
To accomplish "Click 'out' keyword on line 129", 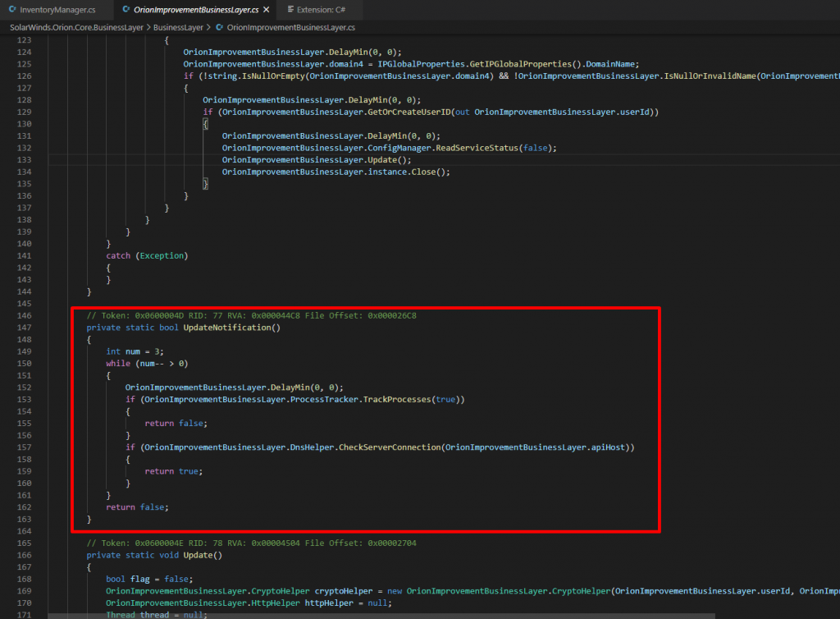I will tap(463, 112).
